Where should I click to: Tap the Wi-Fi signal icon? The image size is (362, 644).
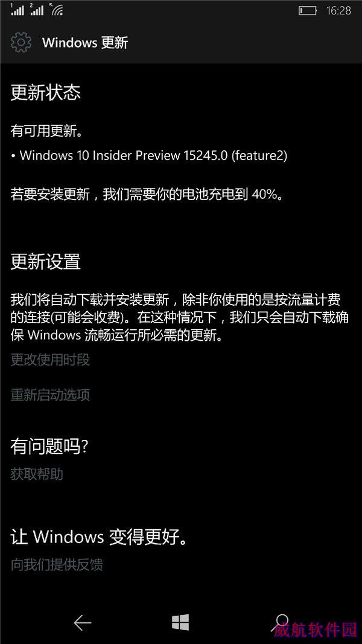(x=57, y=9)
